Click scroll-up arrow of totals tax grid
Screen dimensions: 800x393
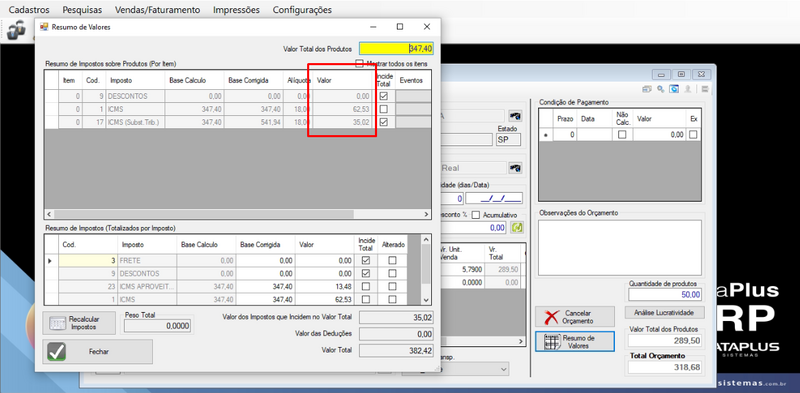click(x=427, y=239)
